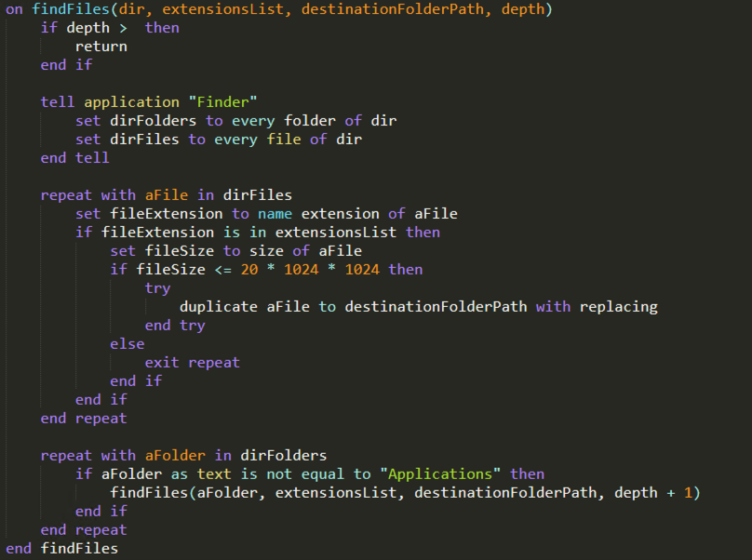The width and height of the screenshot is (752, 560).
Task: Click 'aFolder' in 'repeat with aFolder' line
Action: tap(175, 456)
